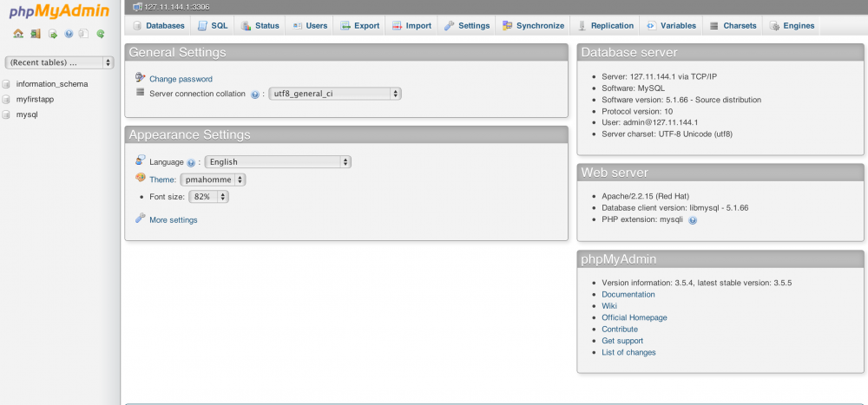Expand the utf8_general_ci collation dropdown
Screen dimensions: 868x405
tap(334, 94)
